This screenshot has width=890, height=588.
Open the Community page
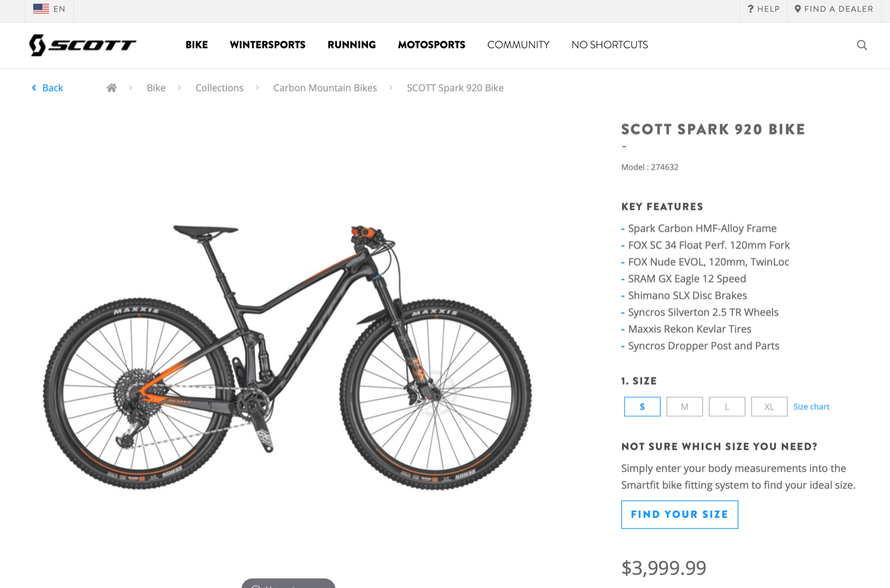coord(518,45)
